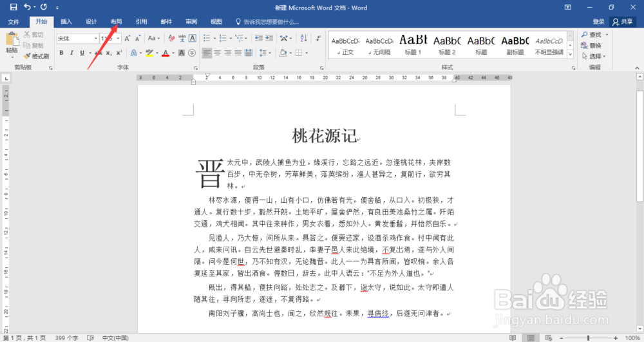Sort text with the A-Z sort icon
This screenshot has height=342, width=644.
(303, 38)
